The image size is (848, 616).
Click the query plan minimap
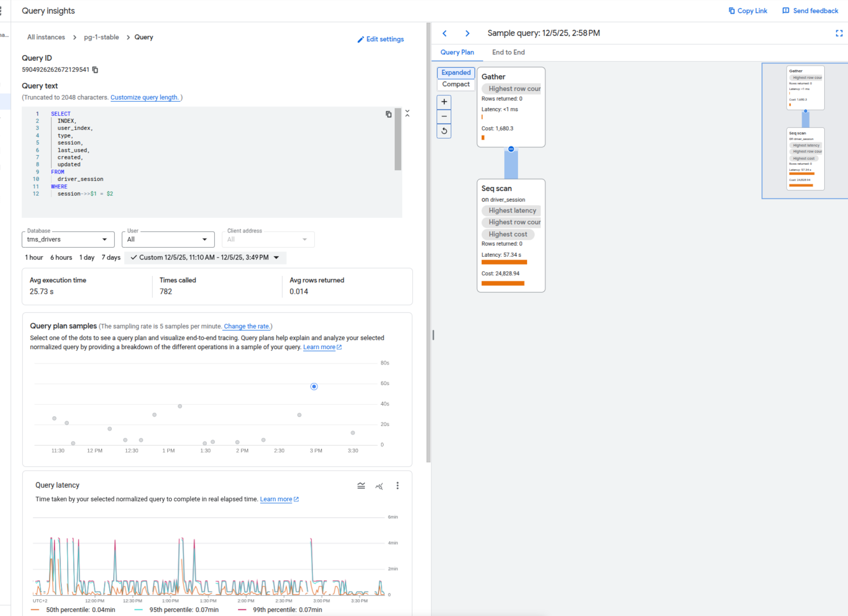point(805,131)
